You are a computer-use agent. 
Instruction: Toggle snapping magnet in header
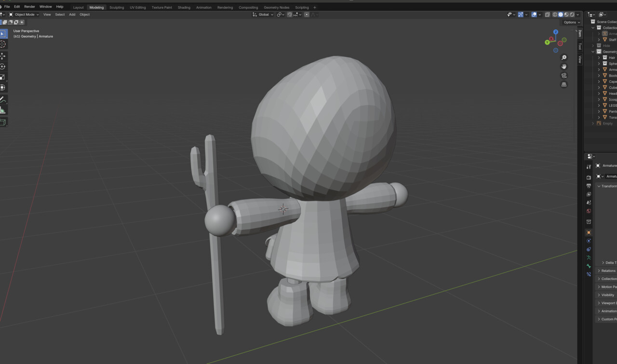click(289, 14)
